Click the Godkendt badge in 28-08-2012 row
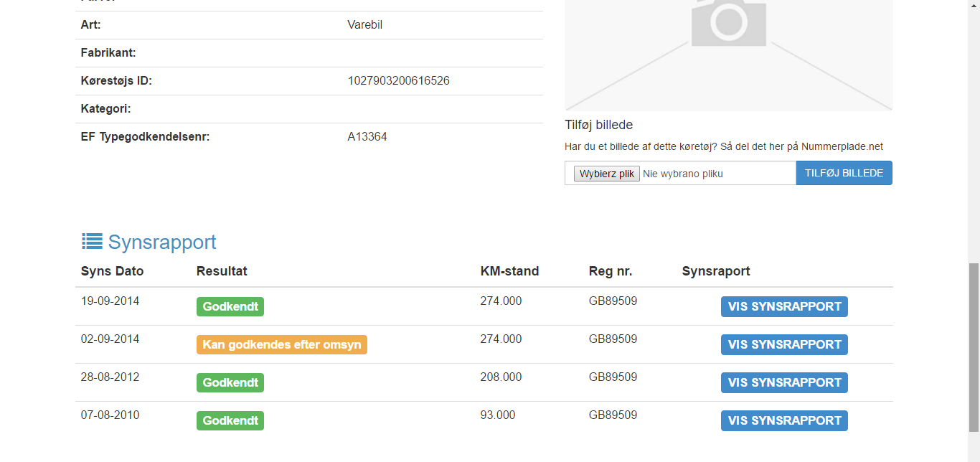This screenshot has height=462, width=980. pyautogui.click(x=230, y=382)
